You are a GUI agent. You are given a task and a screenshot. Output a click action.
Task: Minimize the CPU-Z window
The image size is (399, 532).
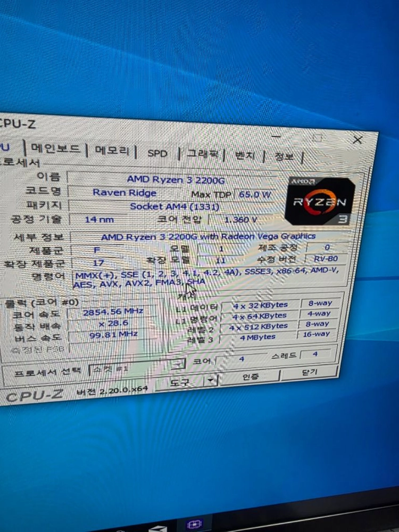pos(277,136)
